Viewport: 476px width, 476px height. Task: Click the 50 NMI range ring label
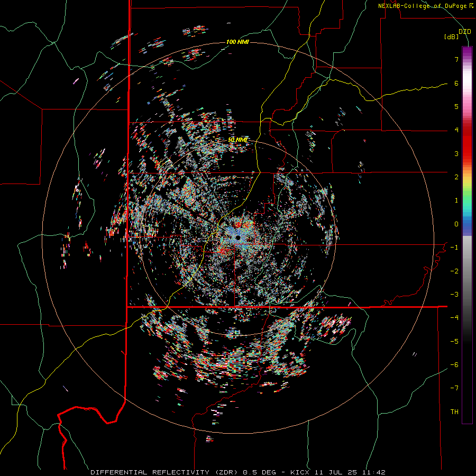pos(237,140)
